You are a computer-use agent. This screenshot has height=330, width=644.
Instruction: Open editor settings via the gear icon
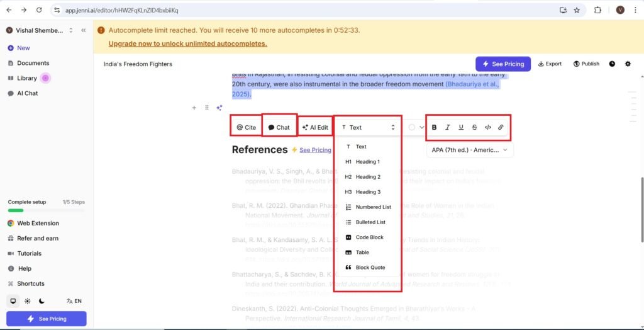(628, 64)
